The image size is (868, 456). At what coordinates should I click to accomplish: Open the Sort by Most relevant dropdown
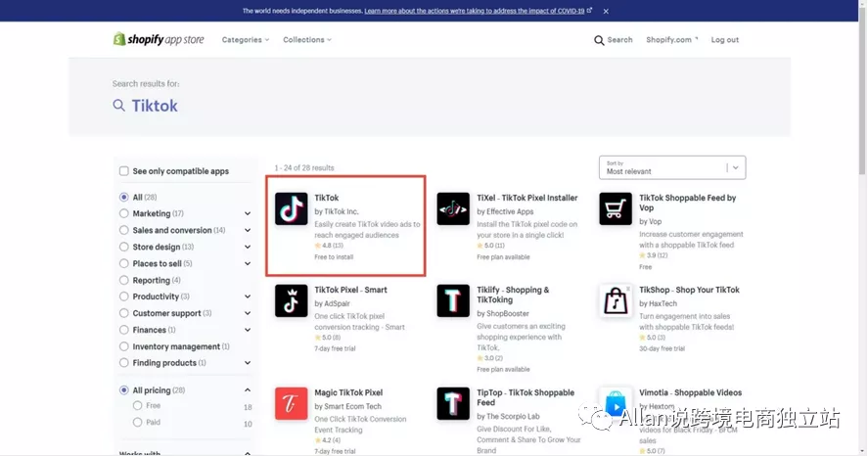tap(672, 167)
